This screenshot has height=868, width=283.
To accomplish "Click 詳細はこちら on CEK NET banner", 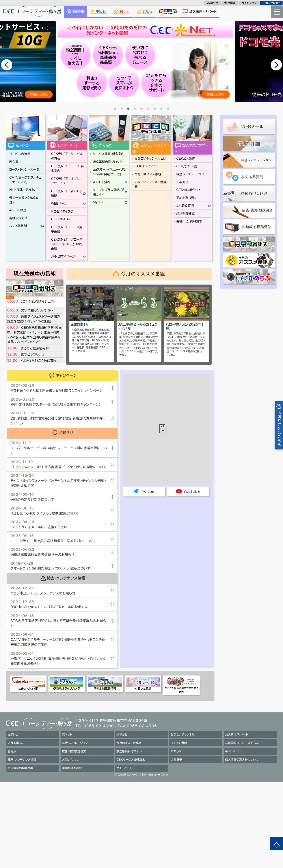I will (x=215, y=94).
